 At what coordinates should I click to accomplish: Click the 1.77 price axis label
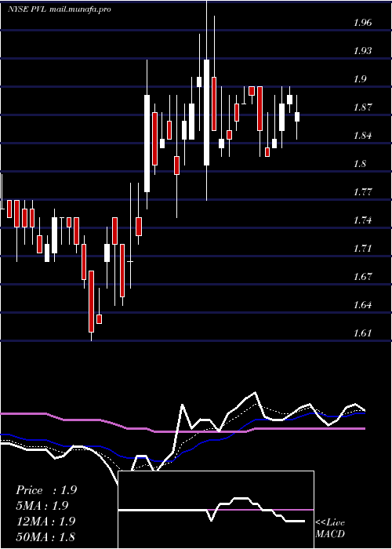tap(362, 192)
